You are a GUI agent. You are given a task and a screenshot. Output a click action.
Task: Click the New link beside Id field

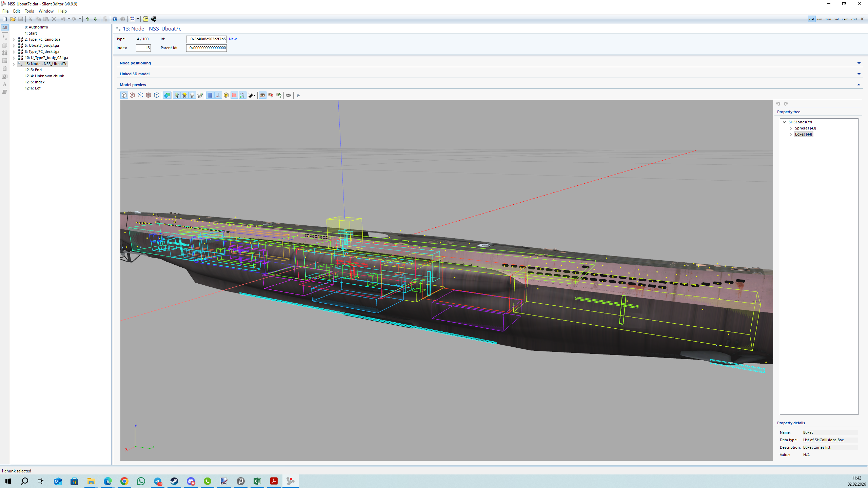(233, 39)
